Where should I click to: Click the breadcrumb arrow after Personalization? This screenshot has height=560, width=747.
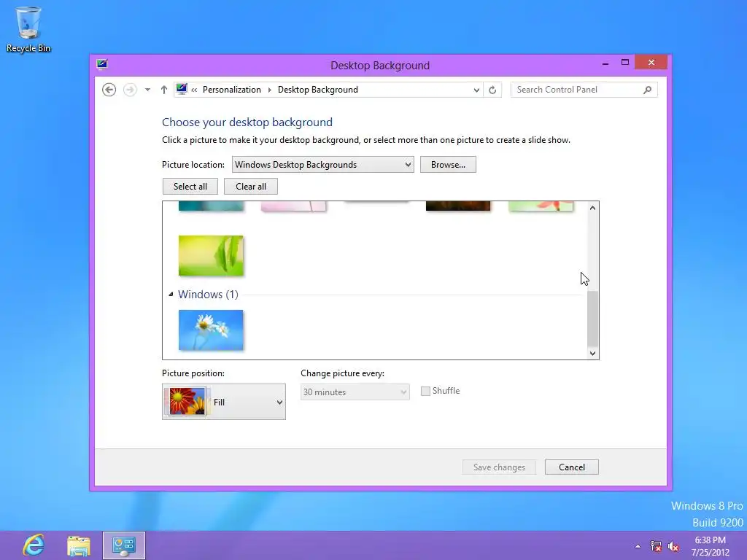270,90
